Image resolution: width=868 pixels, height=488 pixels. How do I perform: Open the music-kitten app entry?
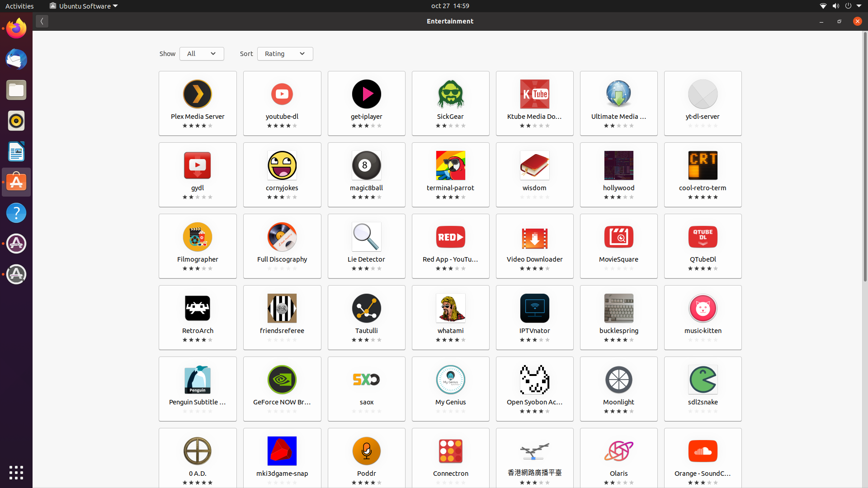703,318
